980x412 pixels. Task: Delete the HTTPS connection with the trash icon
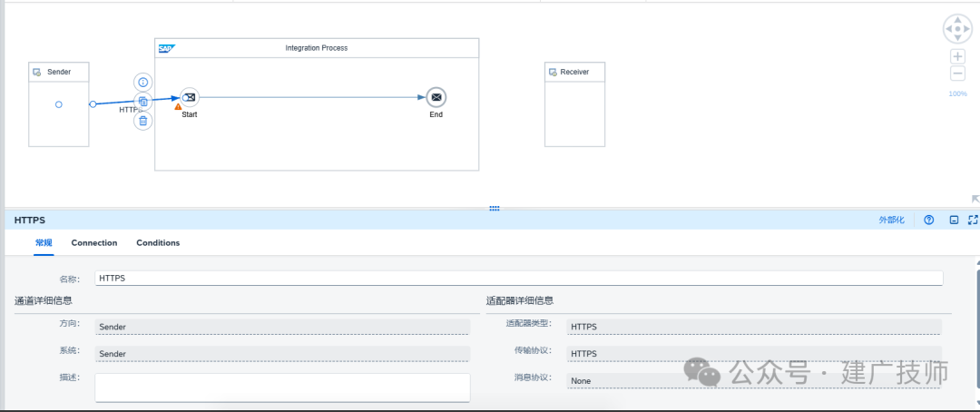pos(143,121)
